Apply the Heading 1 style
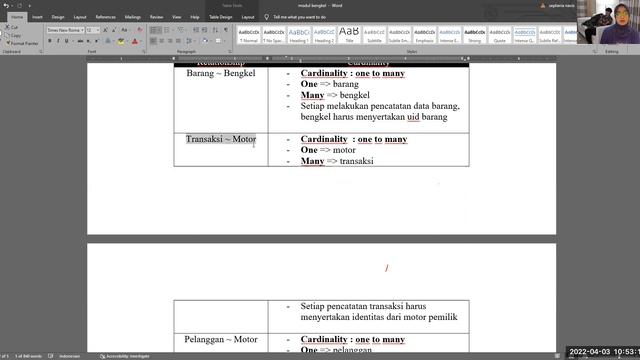 [299, 36]
